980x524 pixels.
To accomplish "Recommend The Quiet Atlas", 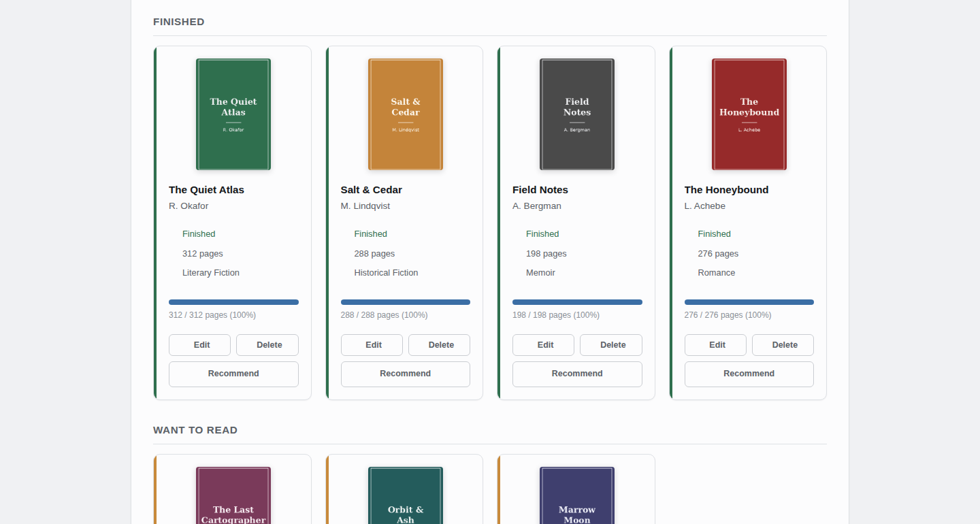I will (x=233, y=374).
